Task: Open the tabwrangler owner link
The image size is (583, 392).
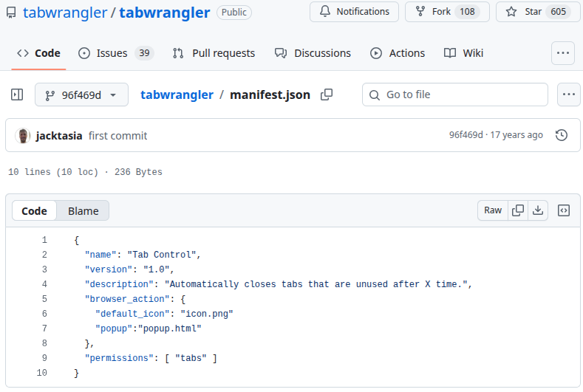Action: pyautogui.click(x=65, y=13)
